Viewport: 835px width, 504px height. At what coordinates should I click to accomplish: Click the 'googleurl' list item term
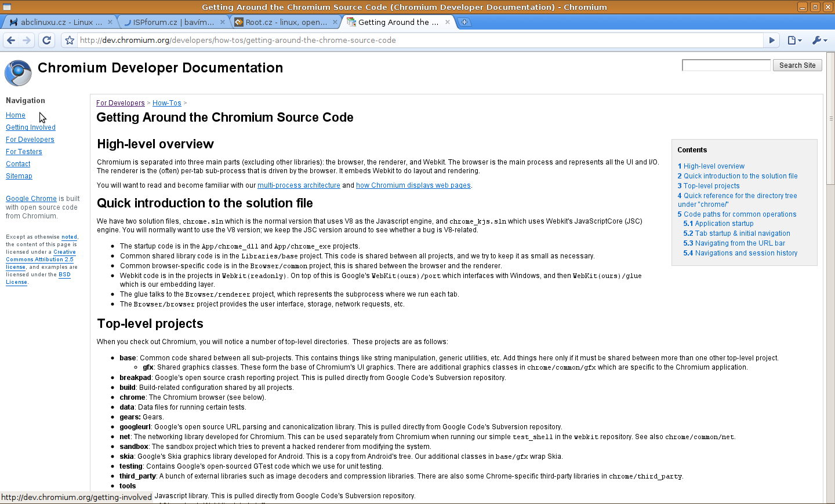tap(135, 427)
